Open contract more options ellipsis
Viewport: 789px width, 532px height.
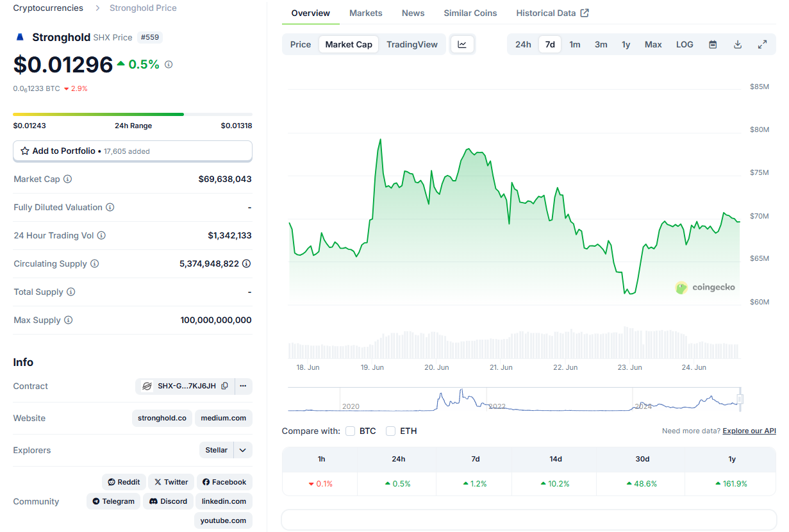243,386
